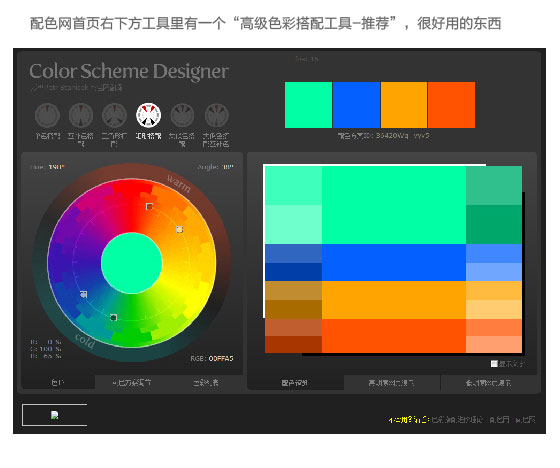The image size is (560, 468).
Task: Select the mono color scheme wheel icon
Action: (47, 115)
